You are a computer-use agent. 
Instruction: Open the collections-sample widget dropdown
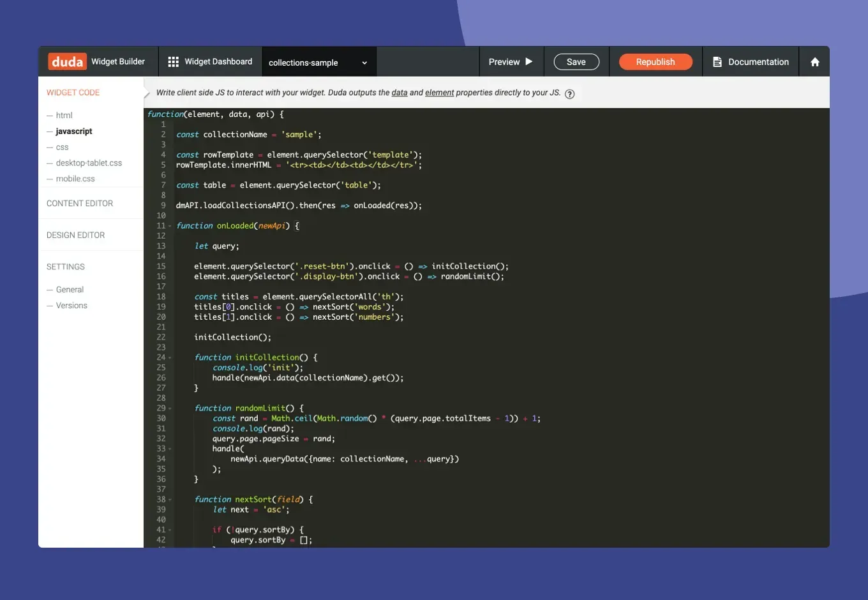coord(318,62)
